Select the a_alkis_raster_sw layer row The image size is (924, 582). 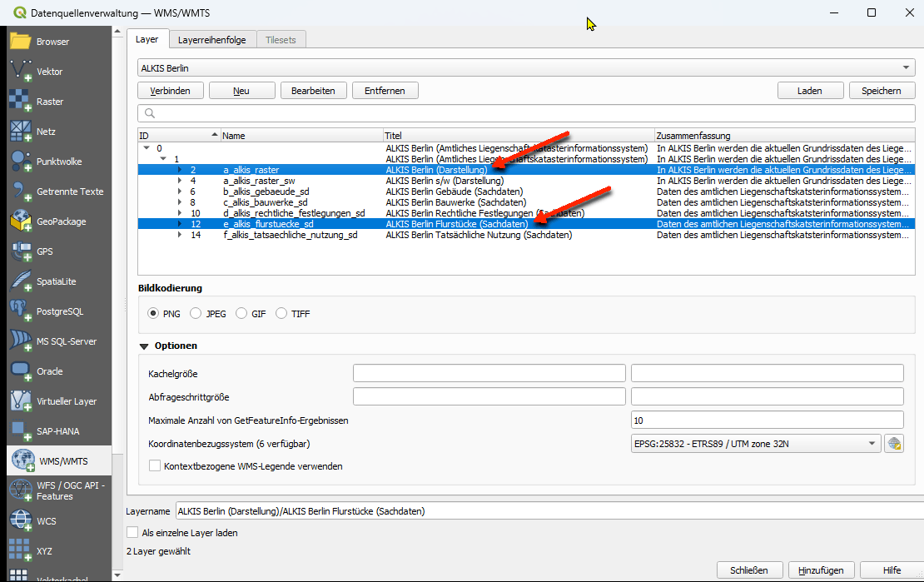click(259, 181)
